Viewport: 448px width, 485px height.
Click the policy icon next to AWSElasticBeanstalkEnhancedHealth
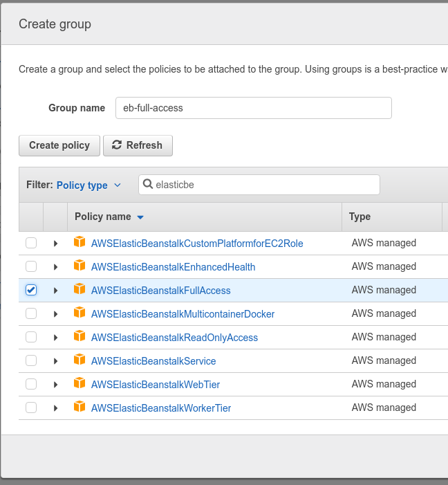80,266
